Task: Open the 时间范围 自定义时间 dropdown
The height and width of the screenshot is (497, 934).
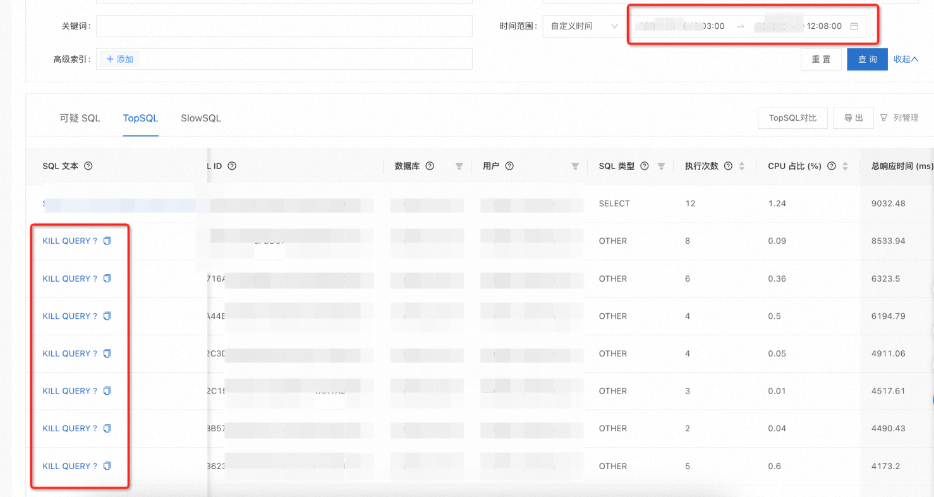Action: [584, 26]
